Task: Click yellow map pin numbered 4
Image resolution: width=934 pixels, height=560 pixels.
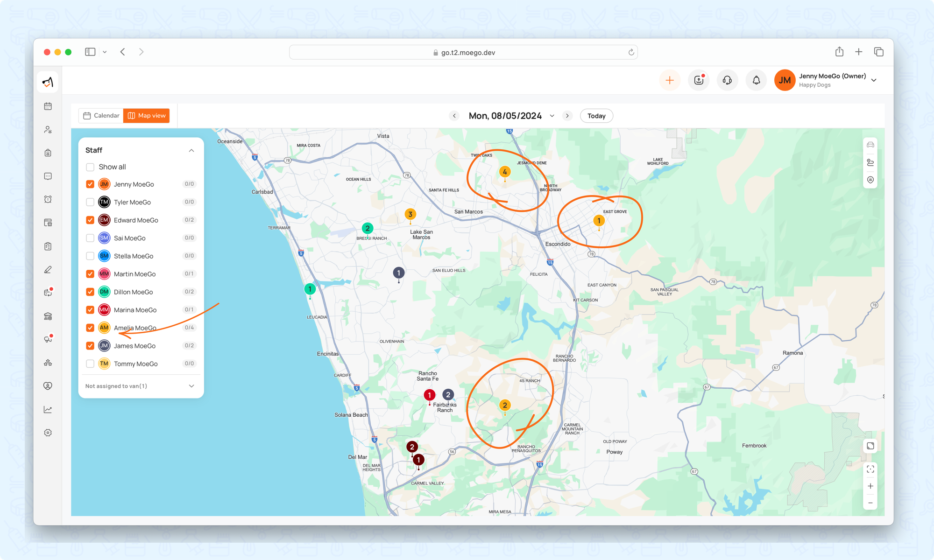Action: (x=504, y=172)
